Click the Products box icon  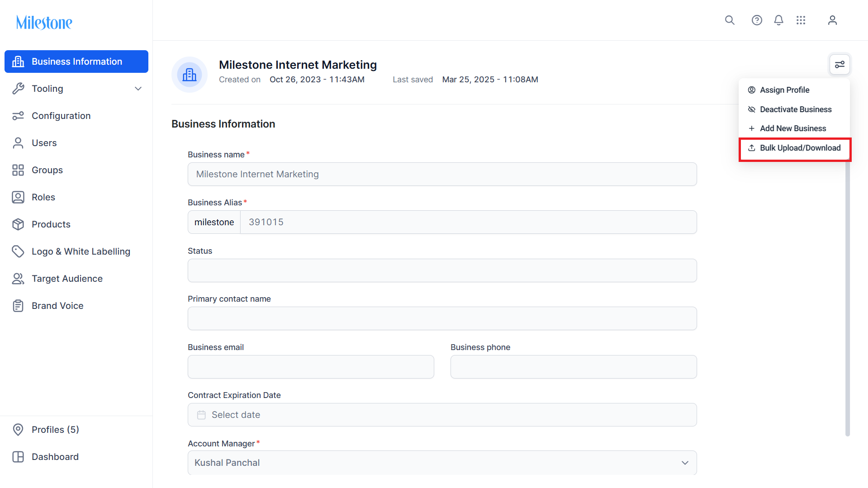[x=18, y=224]
